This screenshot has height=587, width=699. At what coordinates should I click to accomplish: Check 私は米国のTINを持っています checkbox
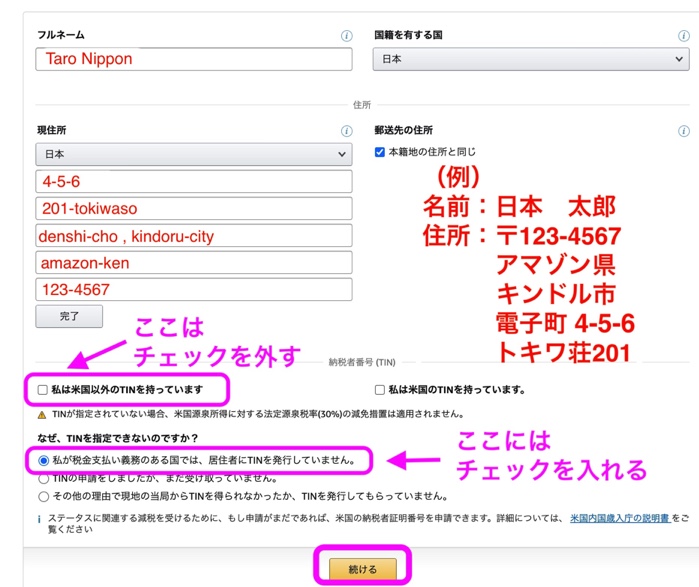[380, 390]
